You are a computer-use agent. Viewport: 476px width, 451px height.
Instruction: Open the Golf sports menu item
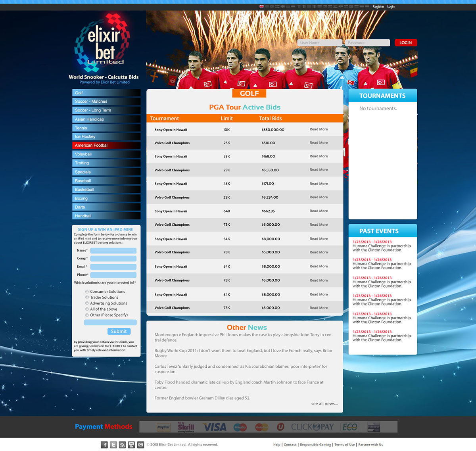106,93
